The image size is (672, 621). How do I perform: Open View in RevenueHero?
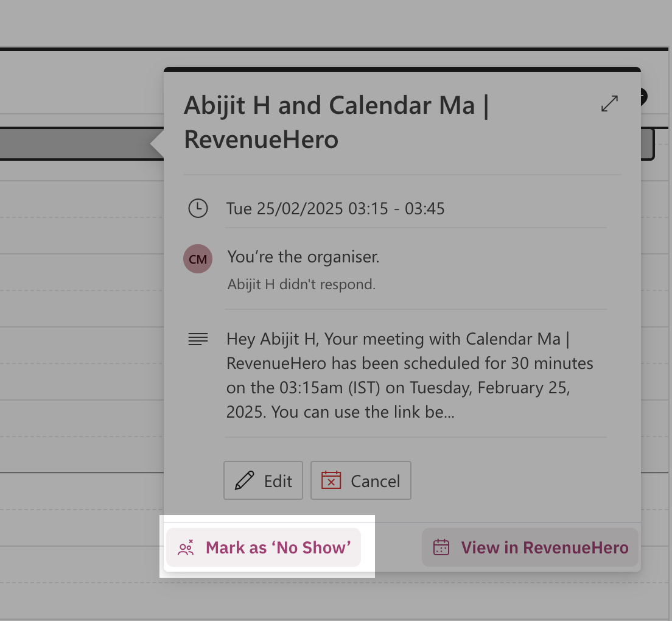click(x=530, y=547)
